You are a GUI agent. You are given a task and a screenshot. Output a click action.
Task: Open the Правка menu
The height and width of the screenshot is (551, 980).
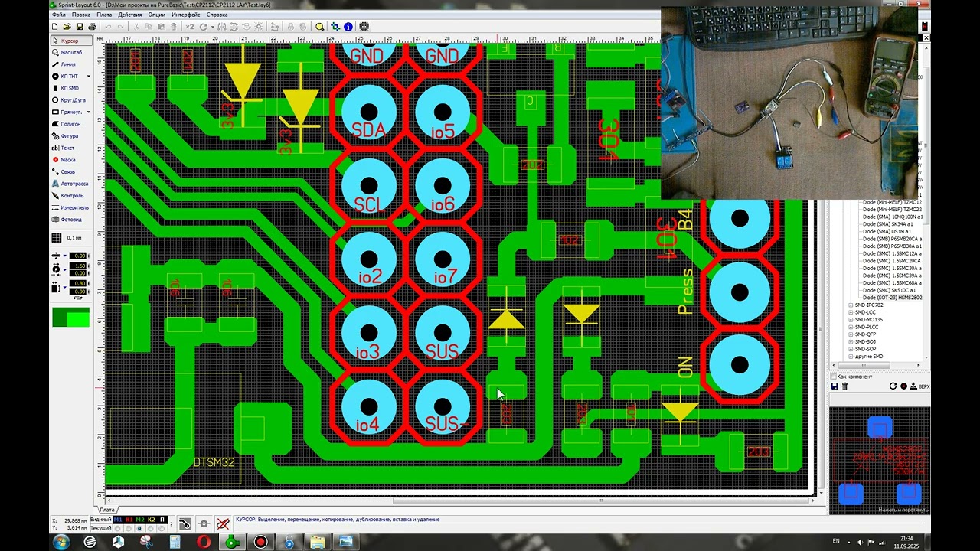81,15
